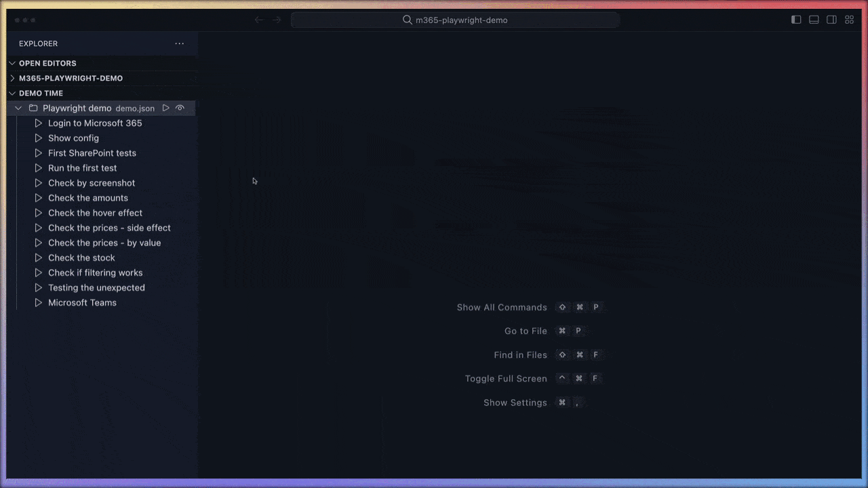Click the folder icon of Playwright demo
Screen dimensions: 868x488
point(33,108)
